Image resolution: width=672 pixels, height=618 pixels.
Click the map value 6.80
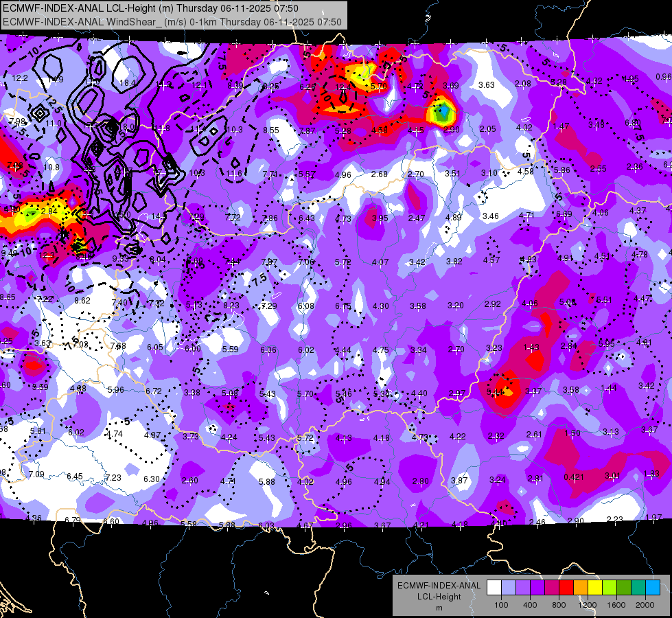[633, 123]
